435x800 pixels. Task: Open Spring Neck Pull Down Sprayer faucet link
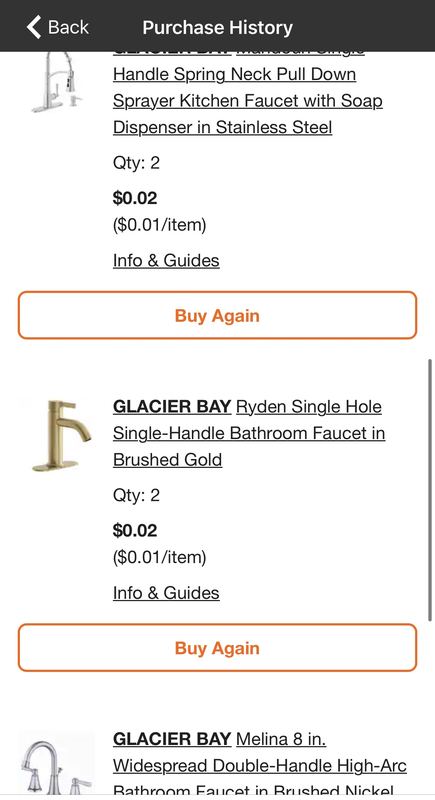(x=247, y=101)
